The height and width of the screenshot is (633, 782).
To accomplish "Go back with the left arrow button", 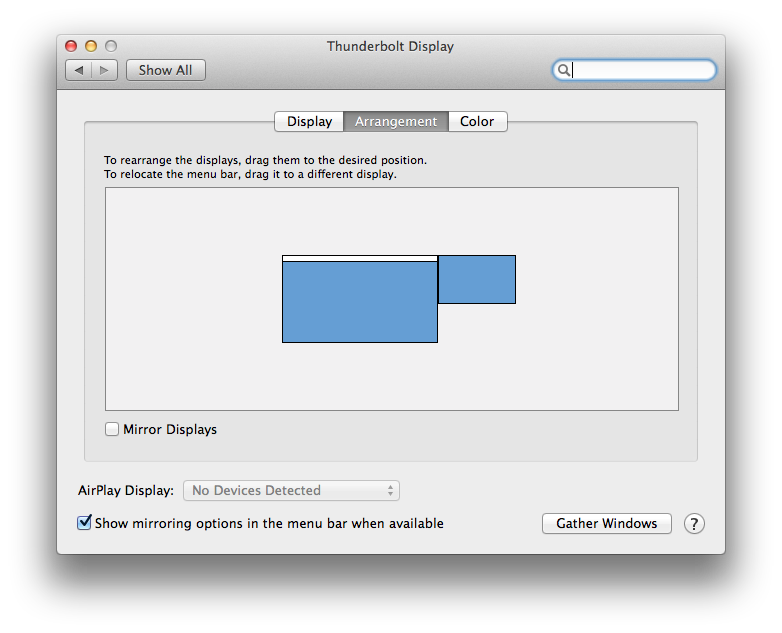I will click(x=78, y=70).
